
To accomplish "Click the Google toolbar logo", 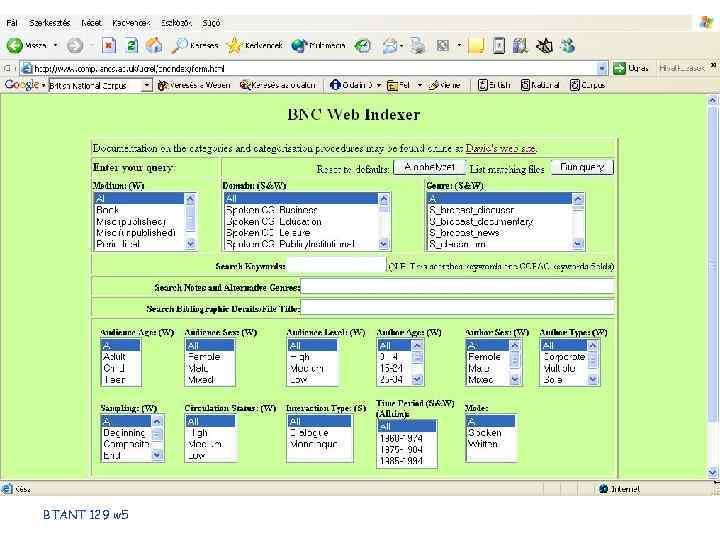I will click(x=22, y=84).
